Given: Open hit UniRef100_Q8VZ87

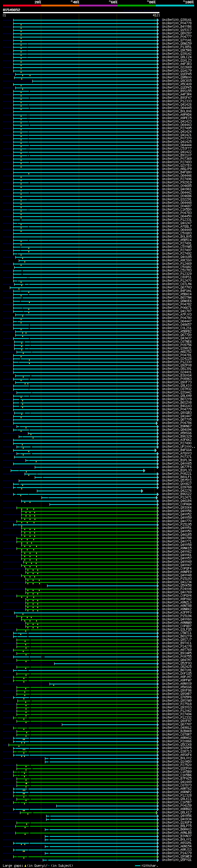Looking at the screenshot, I should pos(176,33).
